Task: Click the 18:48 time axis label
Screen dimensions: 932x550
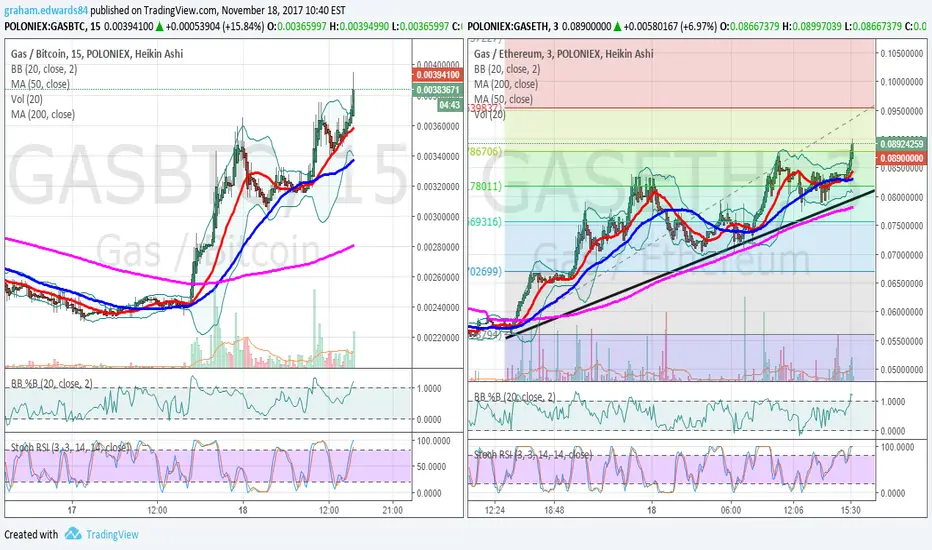Action: point(553,510)
